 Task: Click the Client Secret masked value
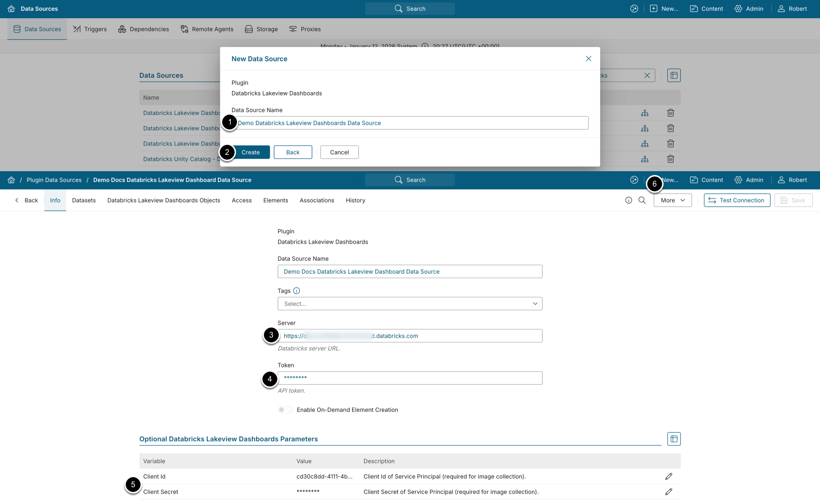tap(308, 492)
